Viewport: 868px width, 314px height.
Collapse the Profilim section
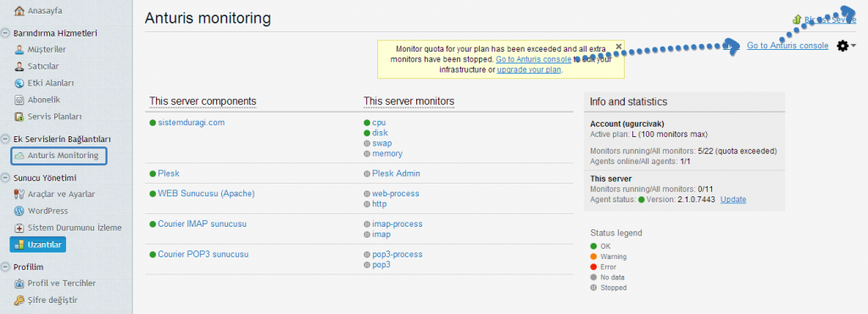coord(5,267)
